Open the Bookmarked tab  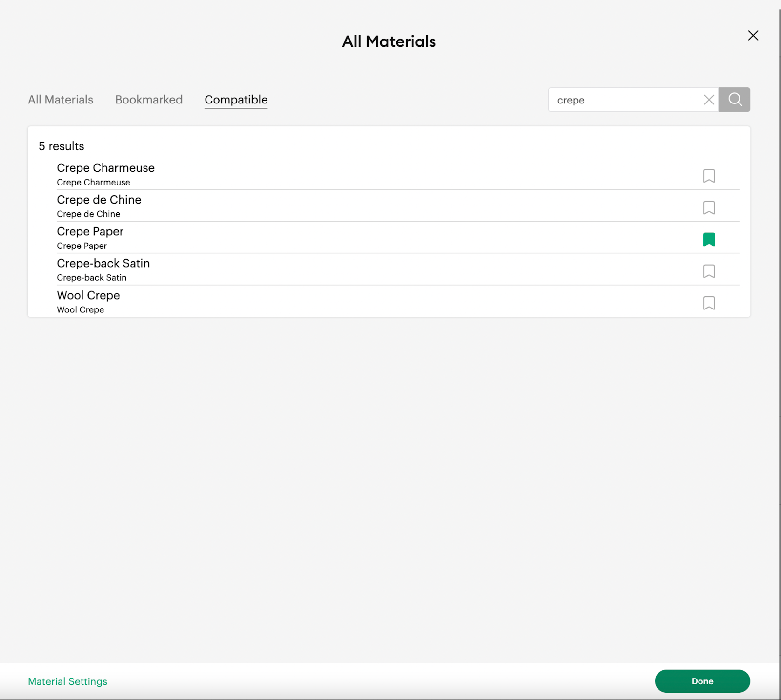[149, 100]
